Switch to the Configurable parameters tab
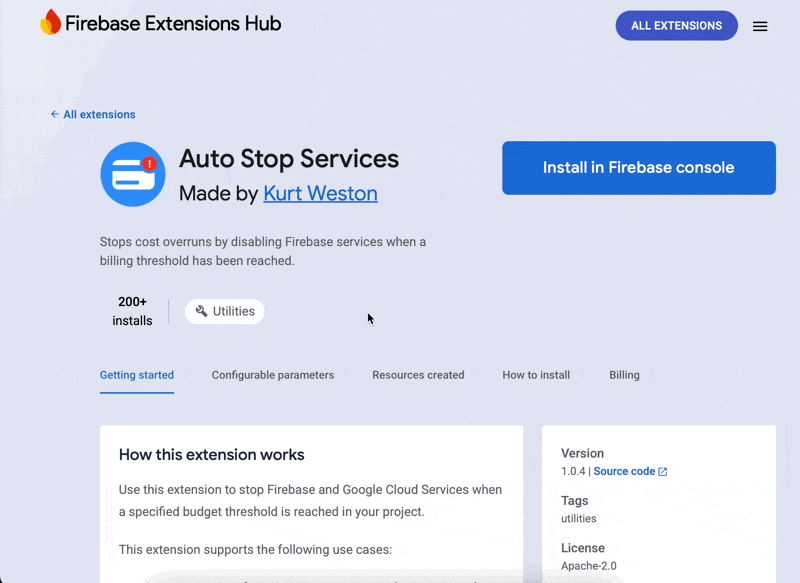This screenshot has height=583, width=800. (273, 375)
